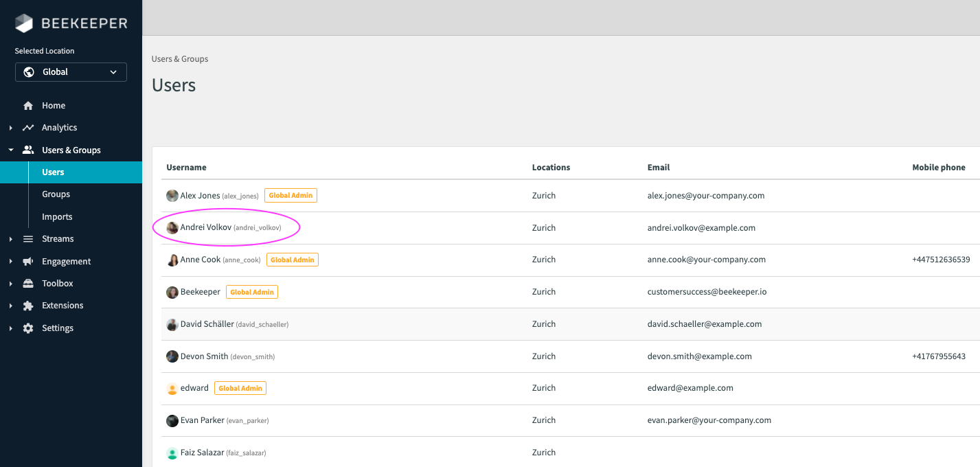Select the Toolbox icon in the sidebar
The width and height of the screenshot is (980, 467).
click(27, 283)
